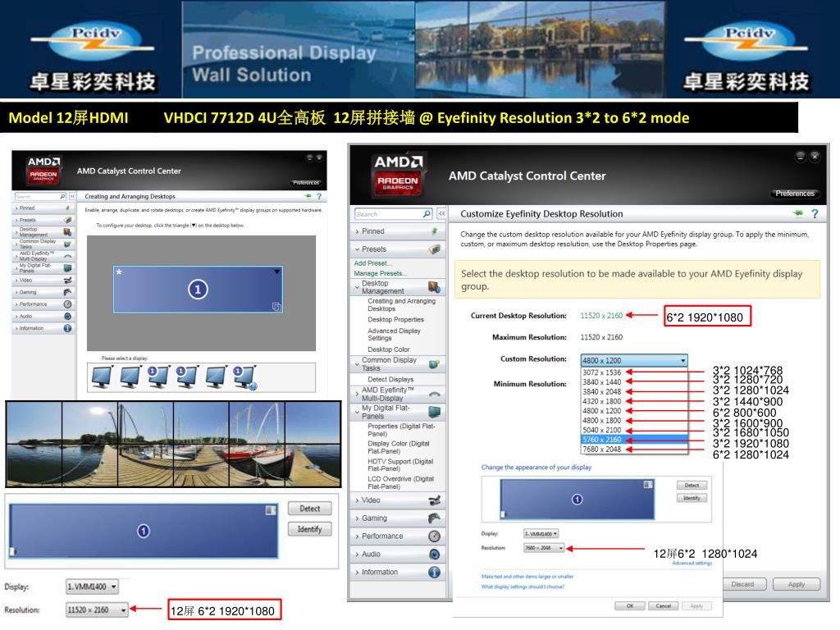The height and width of the screenshot is (630, 840).
Task: Click the Performance gauge icon in large window
Action: coord(435,536)
